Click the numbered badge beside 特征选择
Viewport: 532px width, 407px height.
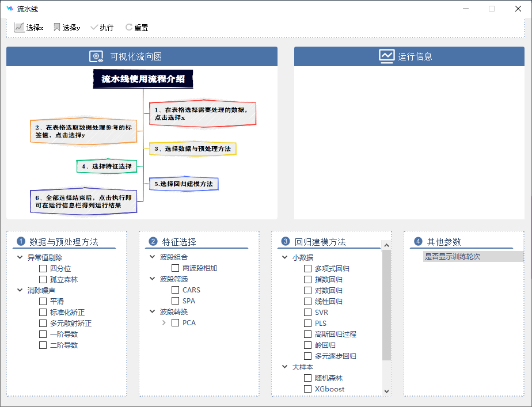153,241
